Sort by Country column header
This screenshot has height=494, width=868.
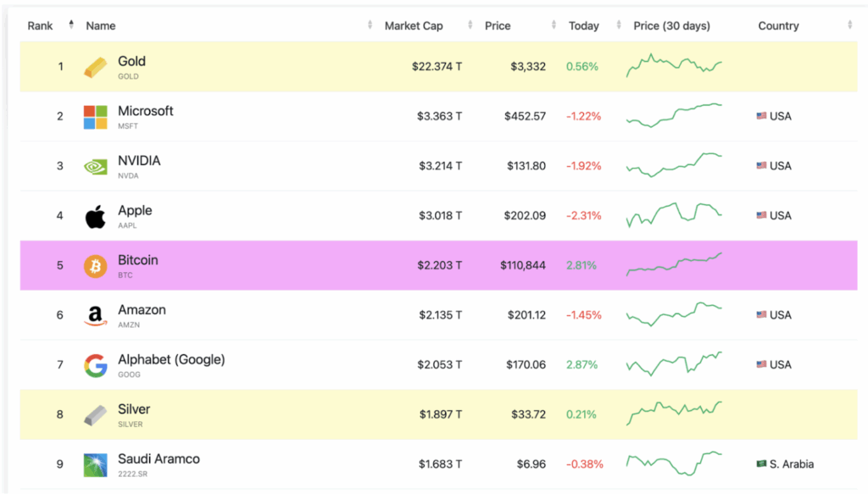pyautogui.click(x=778, y=25)
